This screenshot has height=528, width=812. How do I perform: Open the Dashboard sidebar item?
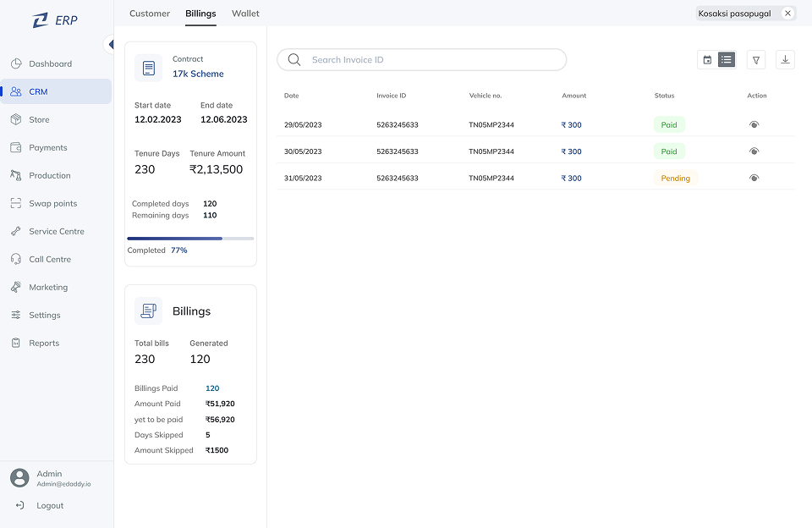pyautogui.click(x=50, y=63)
